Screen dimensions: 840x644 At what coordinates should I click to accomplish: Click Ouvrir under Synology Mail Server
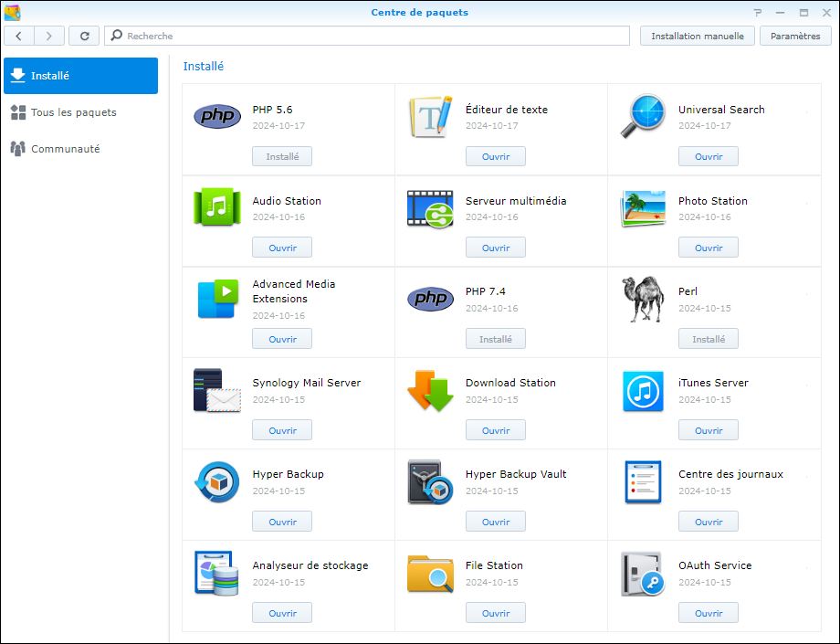282,430
